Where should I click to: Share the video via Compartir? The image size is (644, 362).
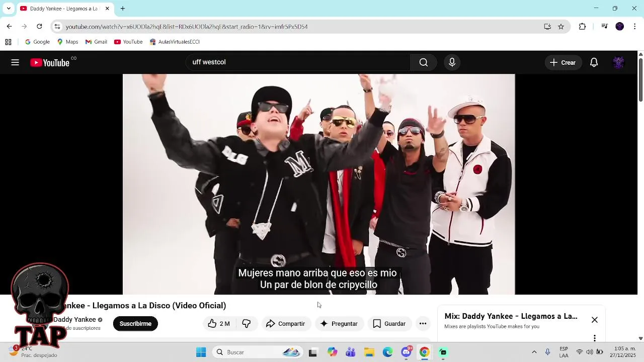coord(286,324)
